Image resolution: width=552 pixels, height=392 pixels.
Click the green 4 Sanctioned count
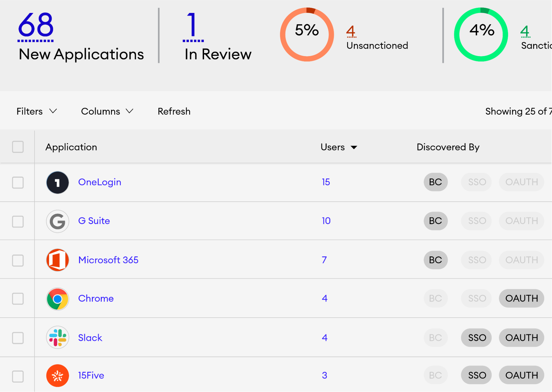point(525,31)
